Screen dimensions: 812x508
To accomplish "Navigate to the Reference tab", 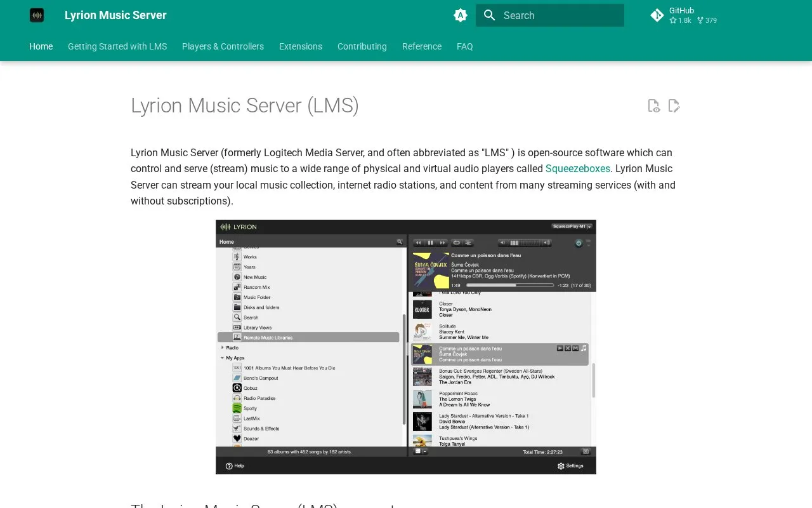I will pos(422,46).
